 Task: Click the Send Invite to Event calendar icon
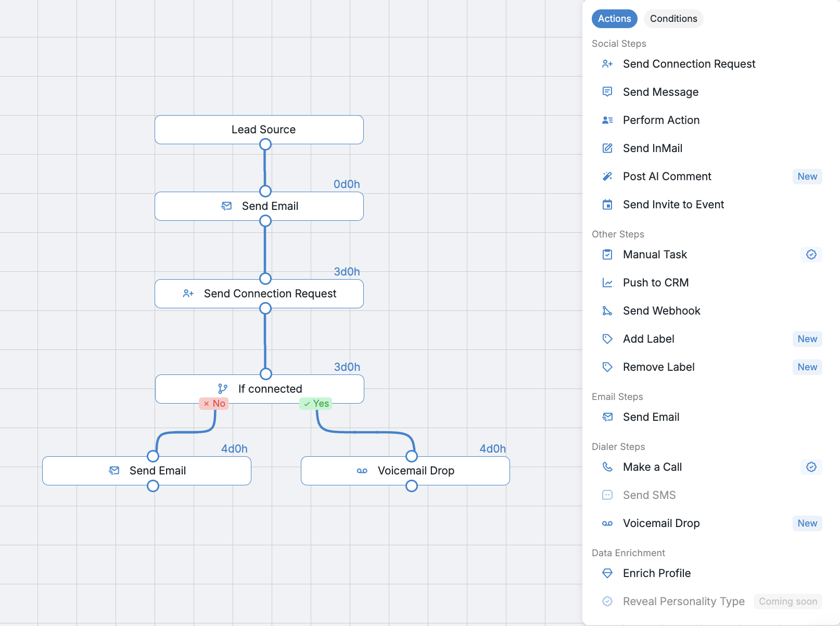click(607, 205)
